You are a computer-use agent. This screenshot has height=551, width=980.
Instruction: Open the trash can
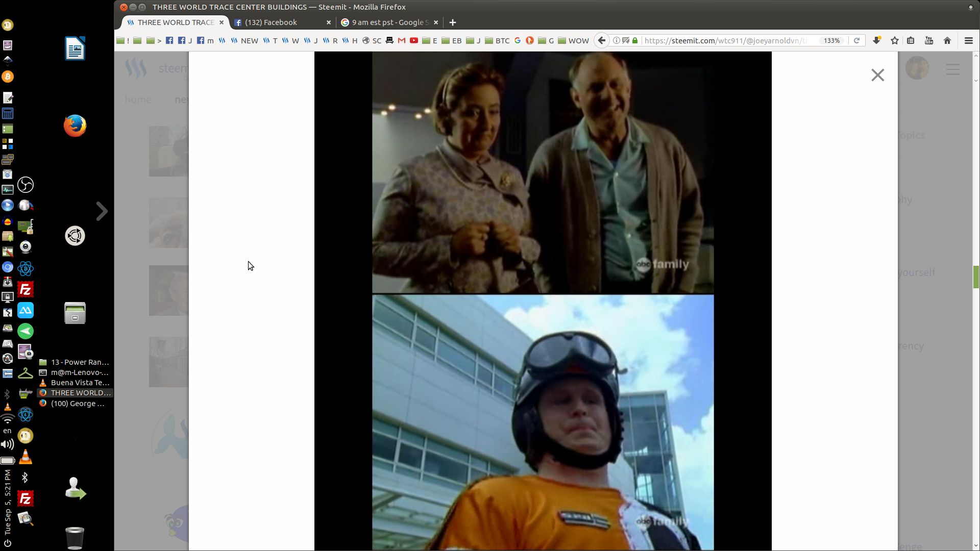(x=75, y=538)
